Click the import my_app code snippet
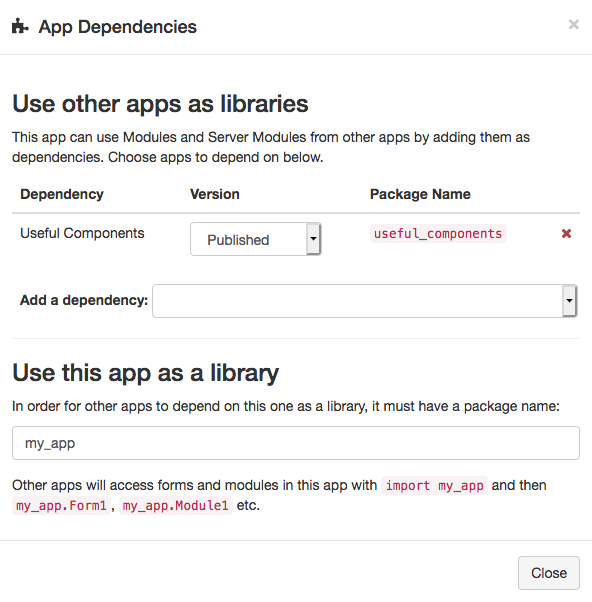 pos(434,486)
